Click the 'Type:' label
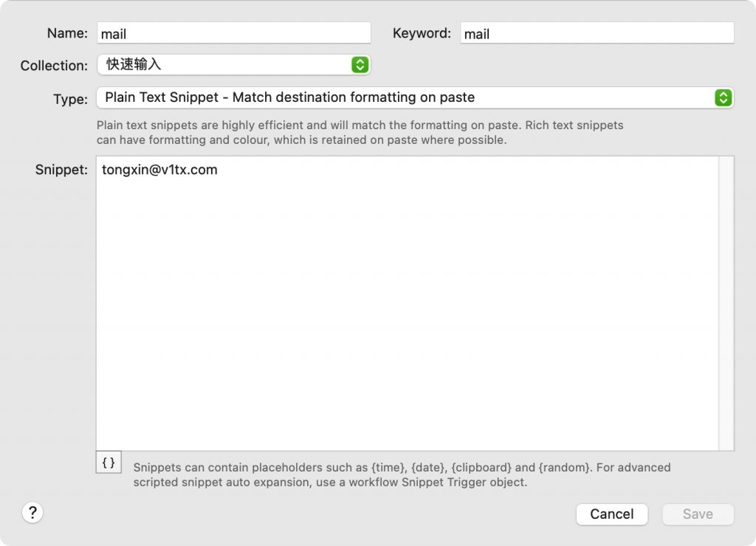 coord(70,100)
